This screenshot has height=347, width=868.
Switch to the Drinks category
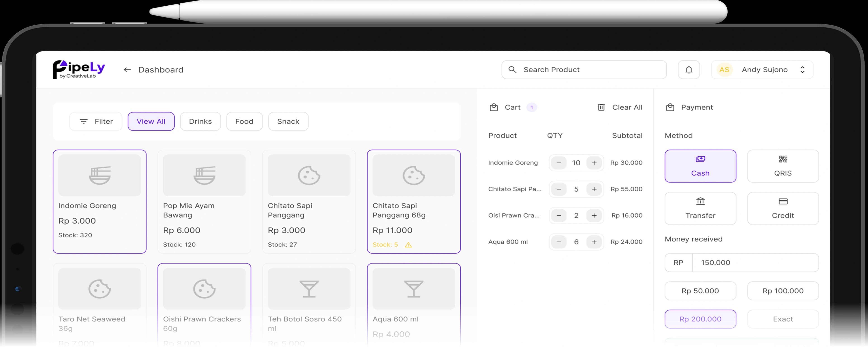(200, 121)
